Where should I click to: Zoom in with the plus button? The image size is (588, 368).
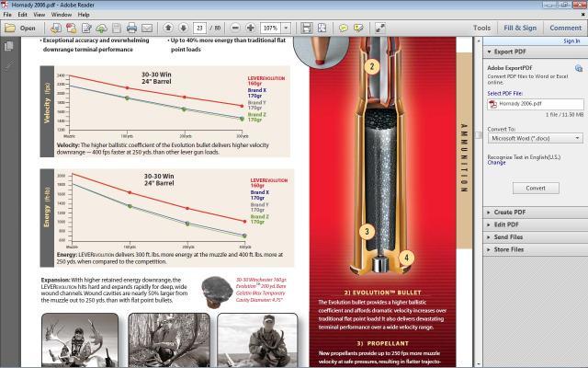pos(250,28)
